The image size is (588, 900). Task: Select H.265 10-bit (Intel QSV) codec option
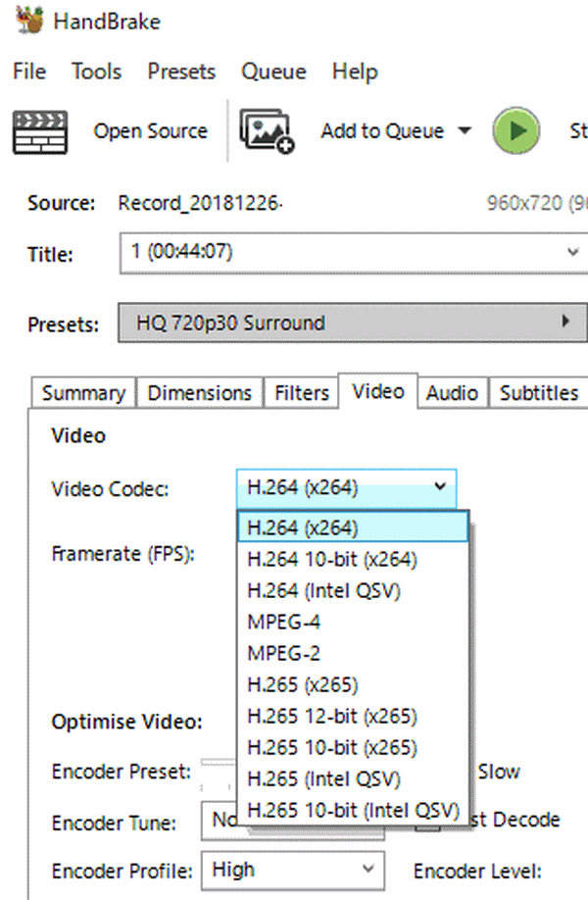pos(353,811)
